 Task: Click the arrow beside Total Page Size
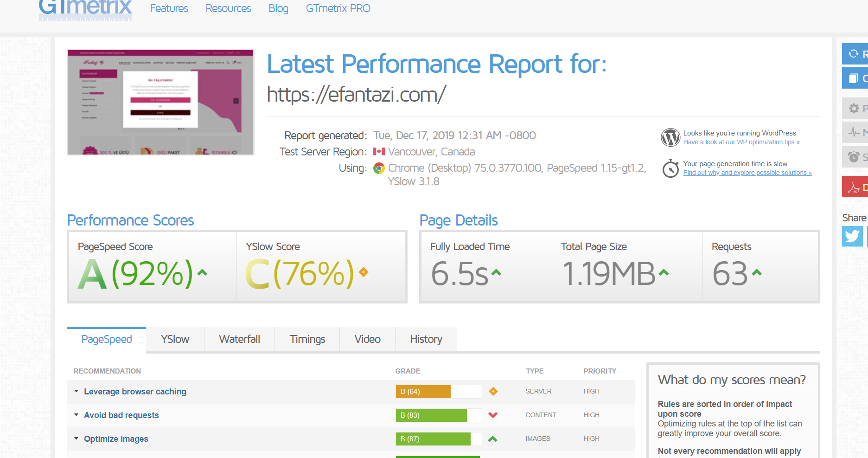click(664, 272)
